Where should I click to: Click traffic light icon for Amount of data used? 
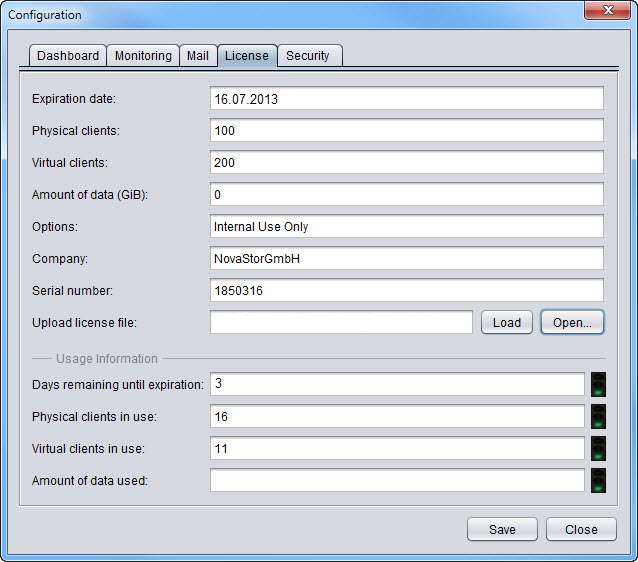pyautogui.click(x=598, y=481)
